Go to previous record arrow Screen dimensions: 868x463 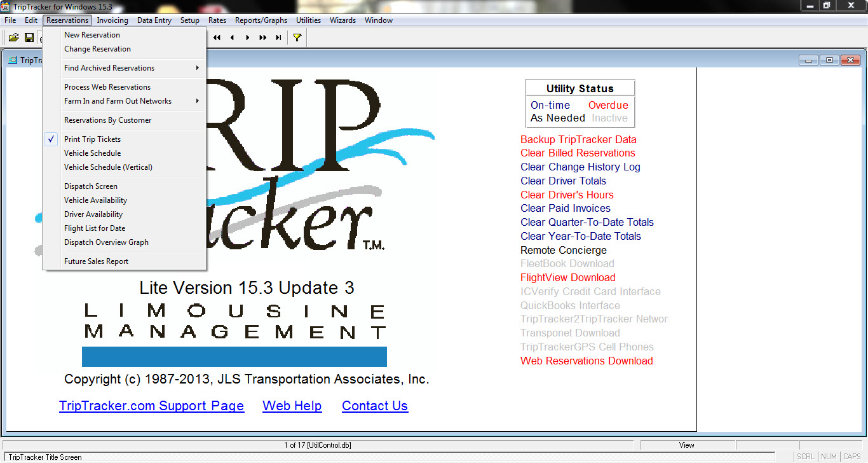(x=232, y=38)
